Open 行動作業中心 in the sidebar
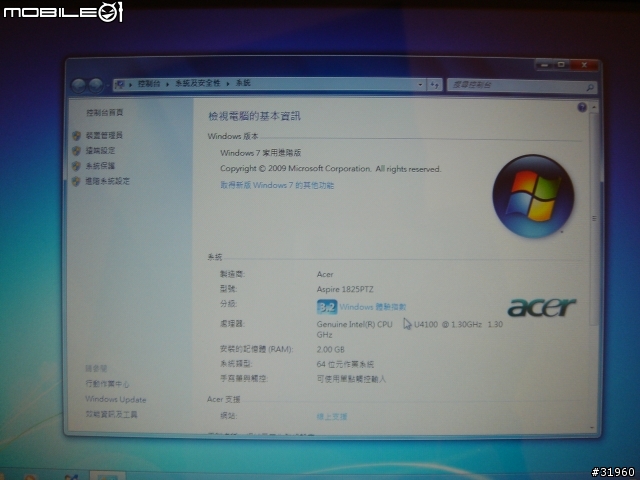 (107, 384)
